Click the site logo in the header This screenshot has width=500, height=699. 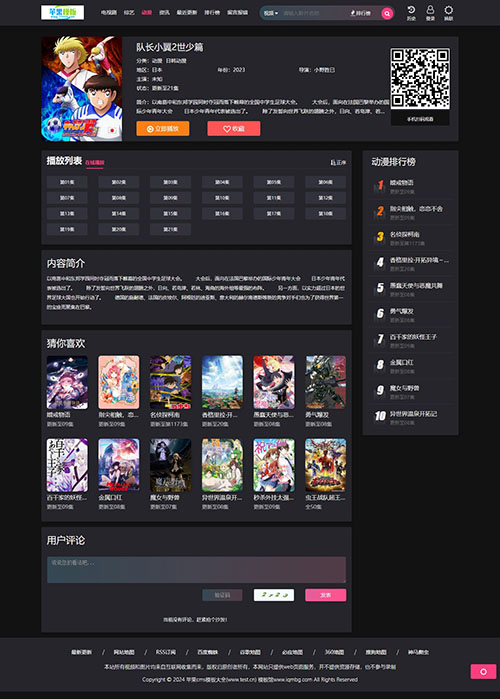pyautogui.click(x=62, y=12)
